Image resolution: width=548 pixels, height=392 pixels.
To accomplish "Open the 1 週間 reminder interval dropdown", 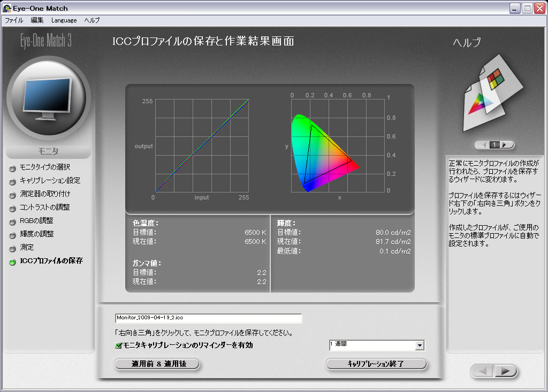I will tap(420, 345).
